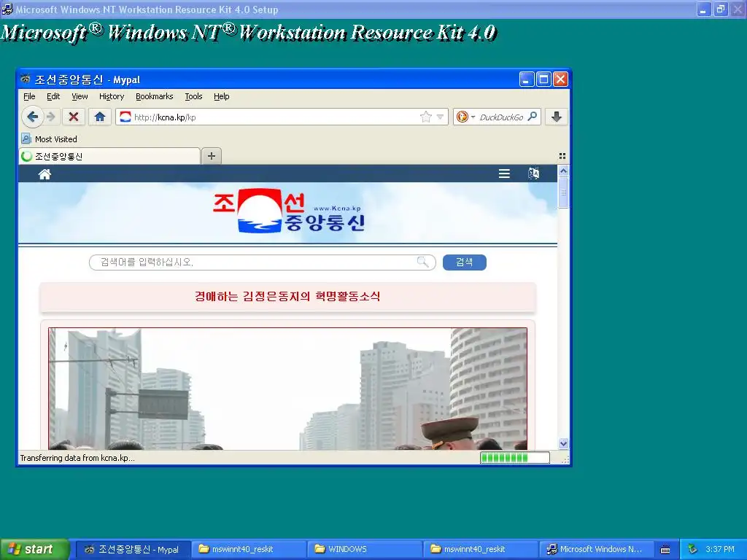Click the kcna.kp site favicon in address bar
The image size is (747, 560).
[125, 117]
